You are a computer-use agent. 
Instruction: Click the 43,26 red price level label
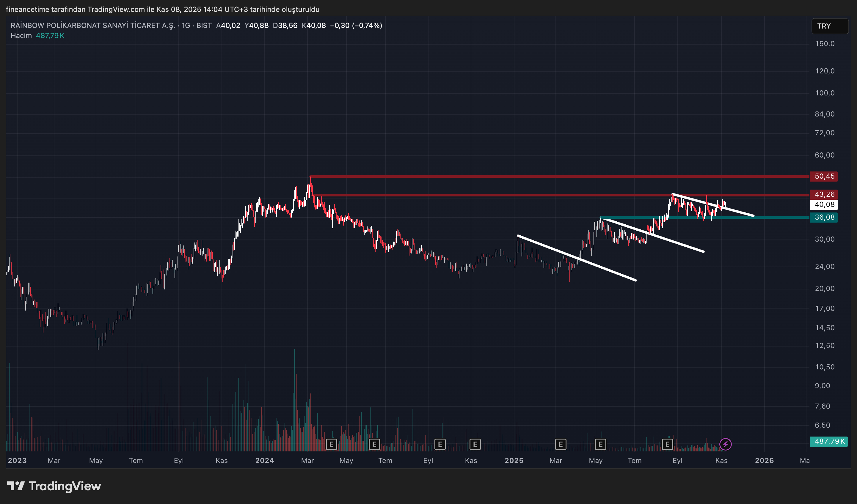tap(824, 194)
